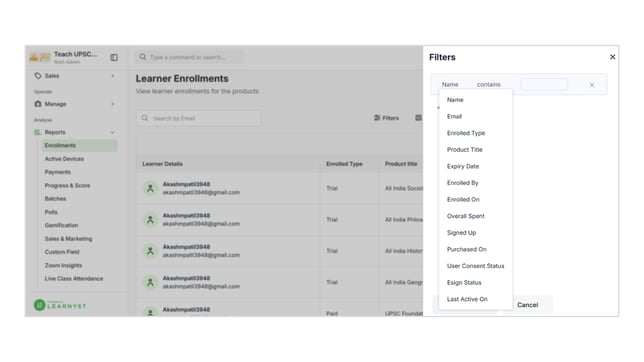Open Progress & Score report
This screenshot has height=362, width=644.
[67, 185]
